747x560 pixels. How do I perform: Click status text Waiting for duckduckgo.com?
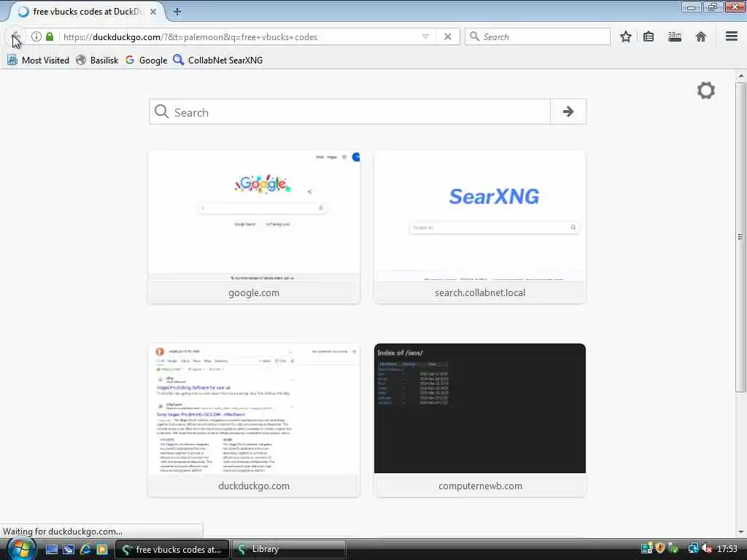pos(63,532)
